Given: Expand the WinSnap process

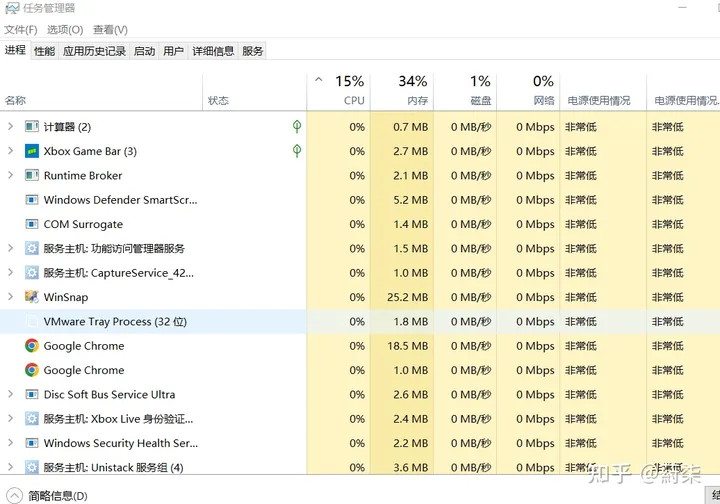Looking at the screenshot, I should 11,297.
